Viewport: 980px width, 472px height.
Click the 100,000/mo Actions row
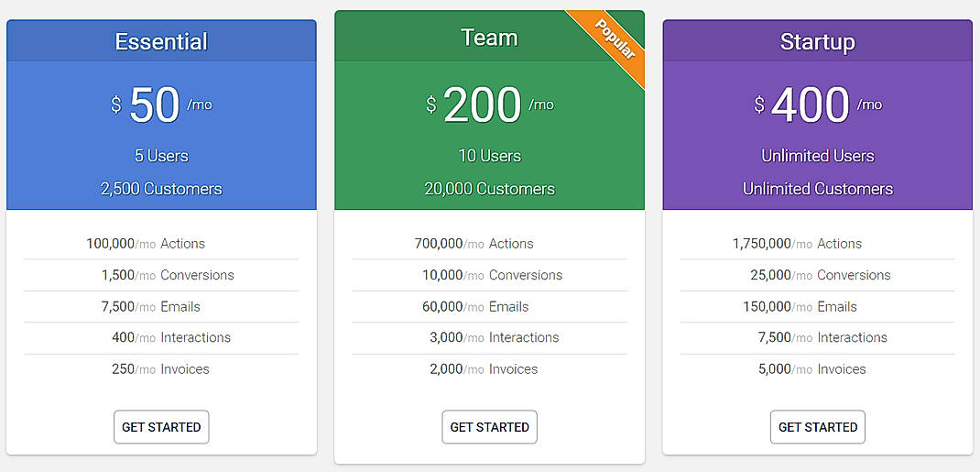click(x=161, y=244)
